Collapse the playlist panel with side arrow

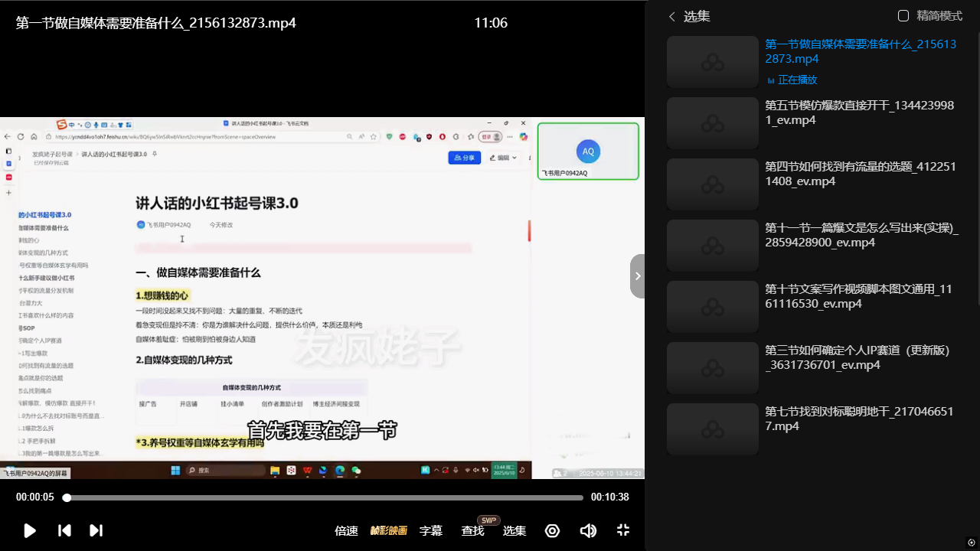[x=638, y=275]
